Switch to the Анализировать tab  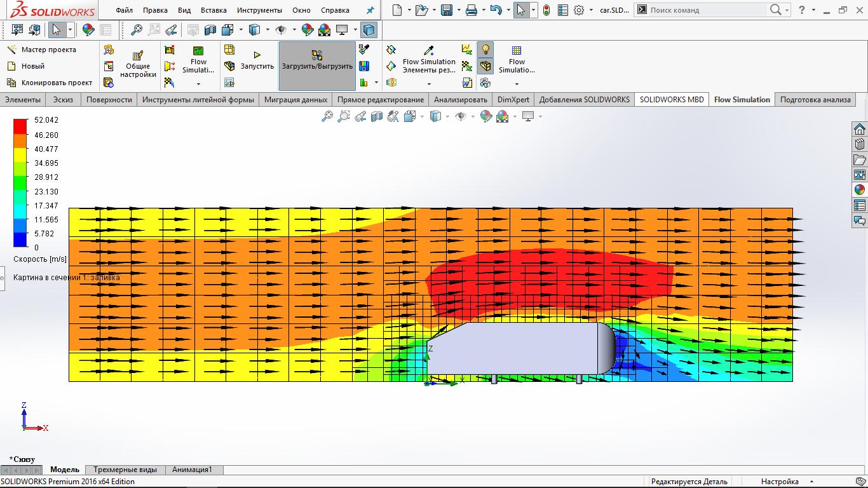click(x=460, y=100)
